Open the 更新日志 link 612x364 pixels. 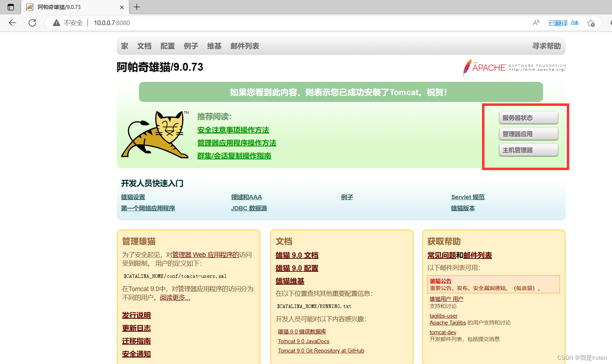[136, 328]
